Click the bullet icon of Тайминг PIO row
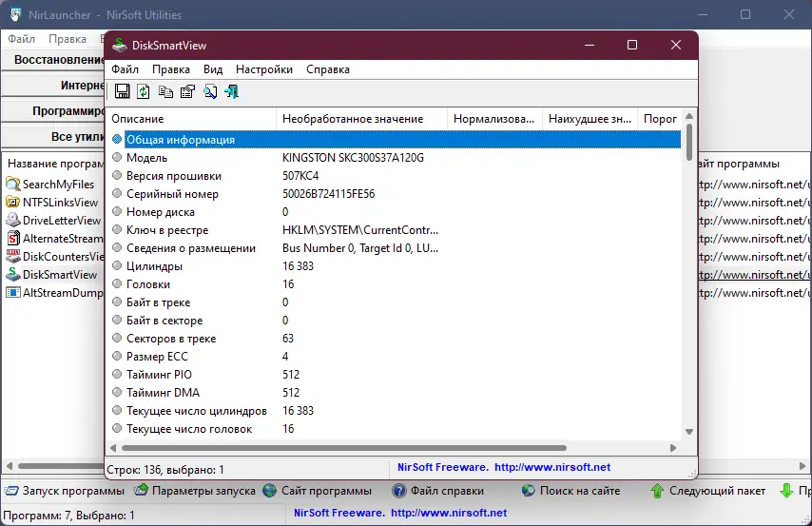This screenshot has width=812, height=526. tap(117, 374)
